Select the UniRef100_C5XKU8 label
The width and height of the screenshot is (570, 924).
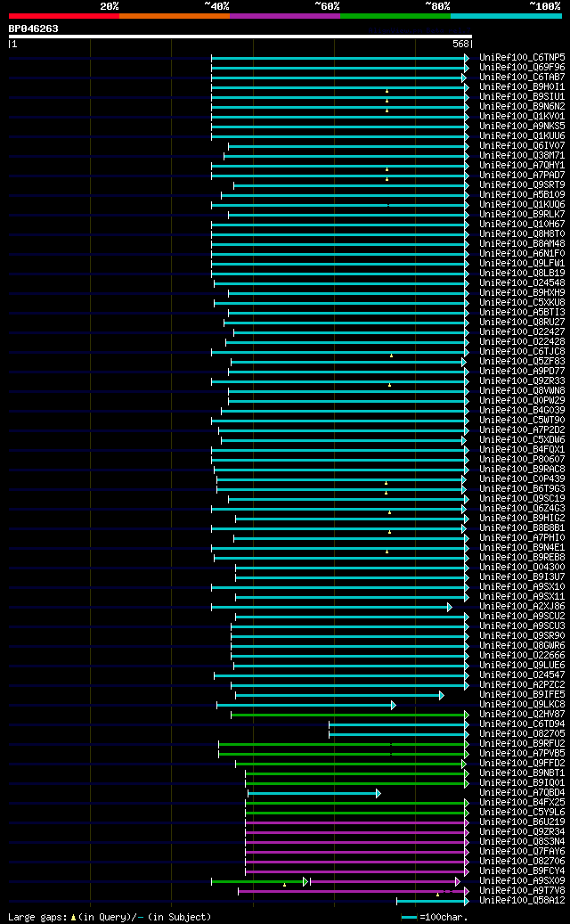tap(522, 302)
